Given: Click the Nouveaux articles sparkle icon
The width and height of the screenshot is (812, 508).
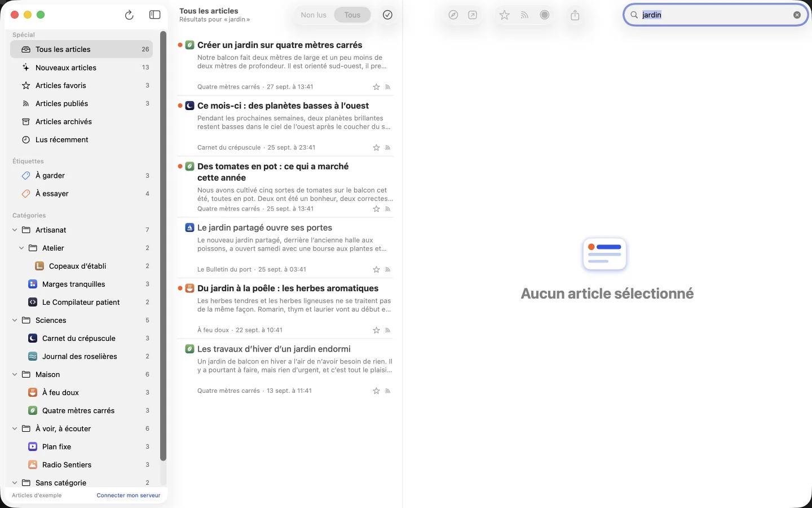Looking at the screenshot, I should pos(26,67).
